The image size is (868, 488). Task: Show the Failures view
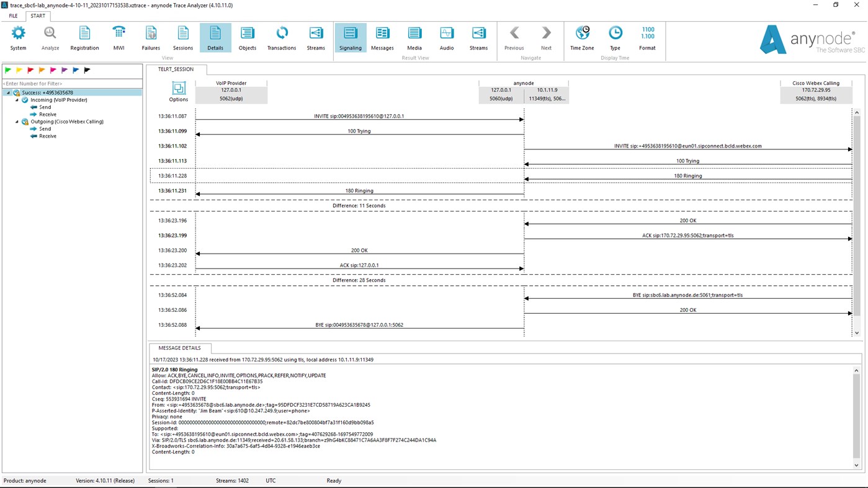150,37
